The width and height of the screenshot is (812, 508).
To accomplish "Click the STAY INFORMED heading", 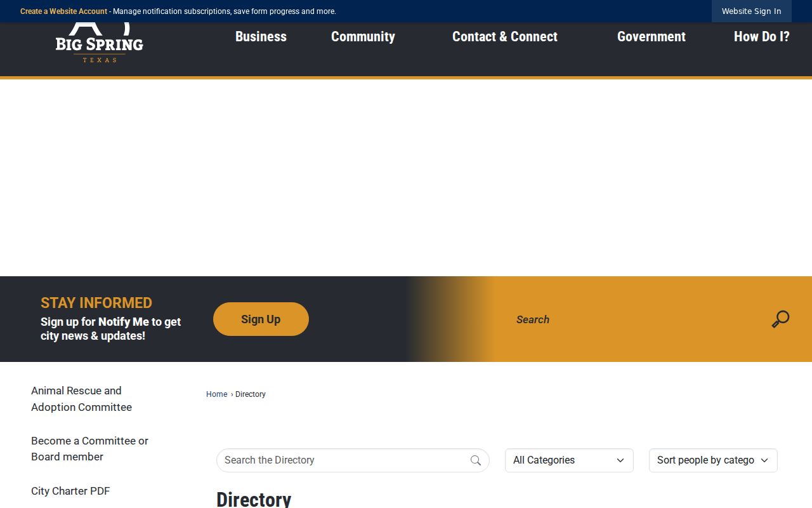I will point(96,303).
